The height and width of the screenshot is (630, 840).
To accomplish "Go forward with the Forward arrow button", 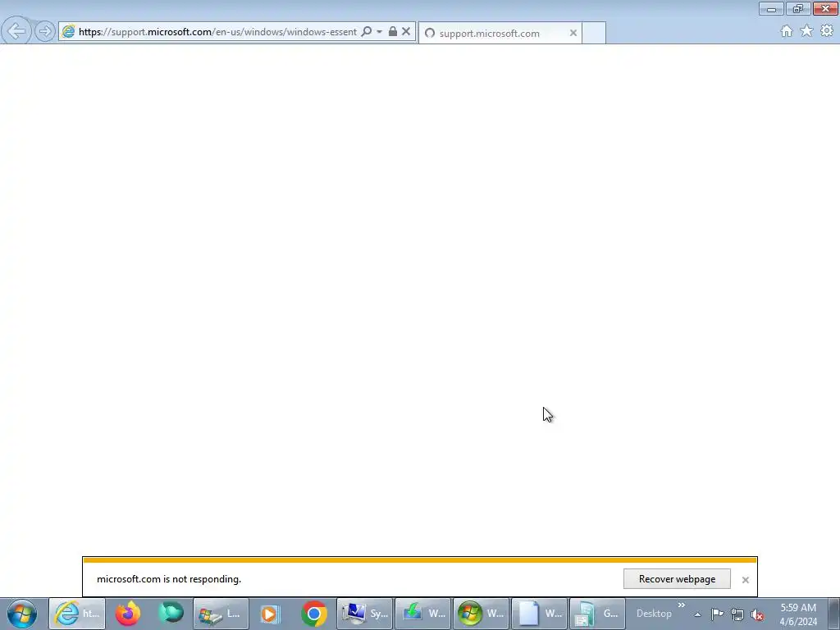I will 45,31.
